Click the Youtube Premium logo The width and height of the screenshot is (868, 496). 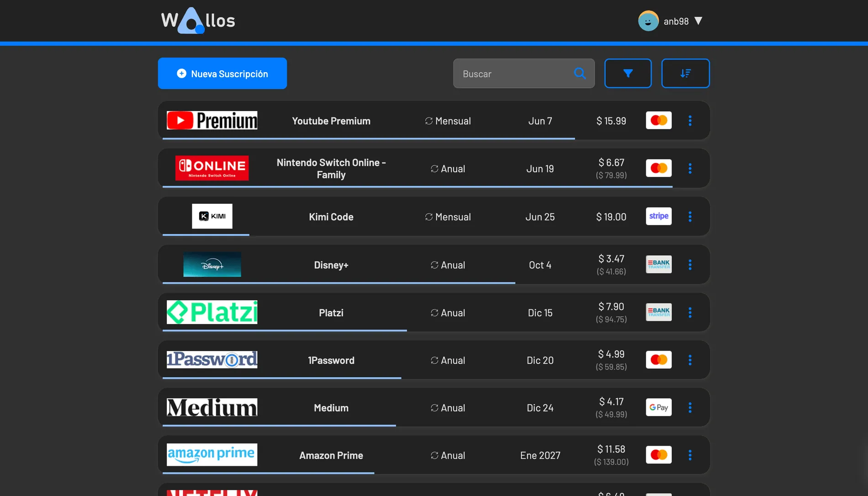212,121
